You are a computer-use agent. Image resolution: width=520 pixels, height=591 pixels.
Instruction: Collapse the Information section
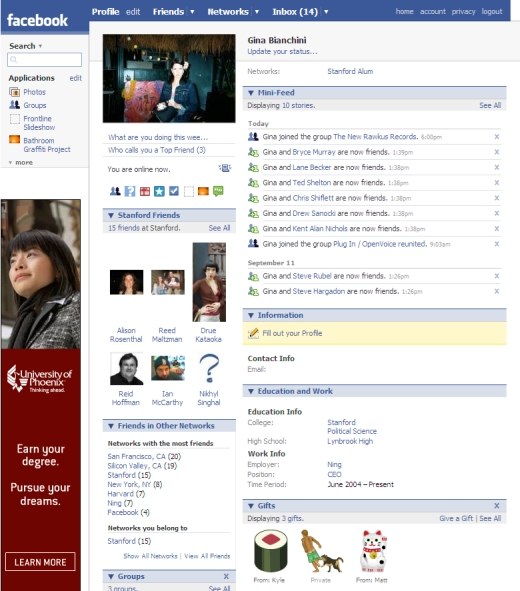251,315
